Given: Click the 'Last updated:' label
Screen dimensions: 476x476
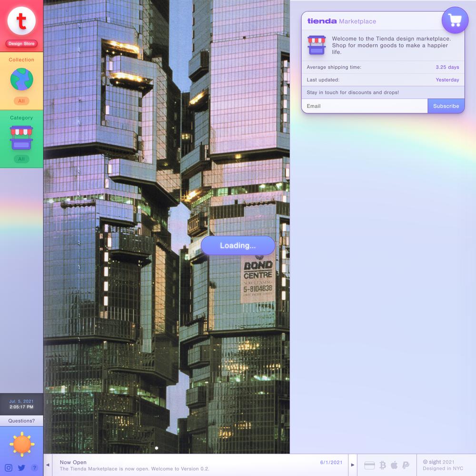Looking at the screenshot, I should [323, 80].
